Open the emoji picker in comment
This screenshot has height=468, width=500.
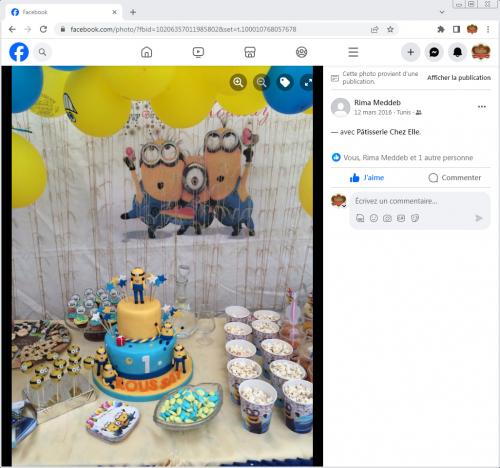[374, 218]
